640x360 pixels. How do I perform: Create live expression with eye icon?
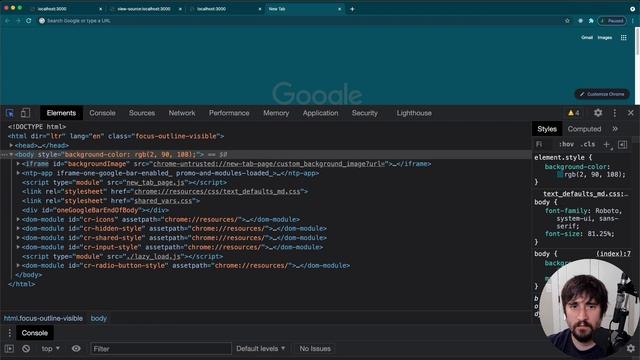(x=76, y=349)
